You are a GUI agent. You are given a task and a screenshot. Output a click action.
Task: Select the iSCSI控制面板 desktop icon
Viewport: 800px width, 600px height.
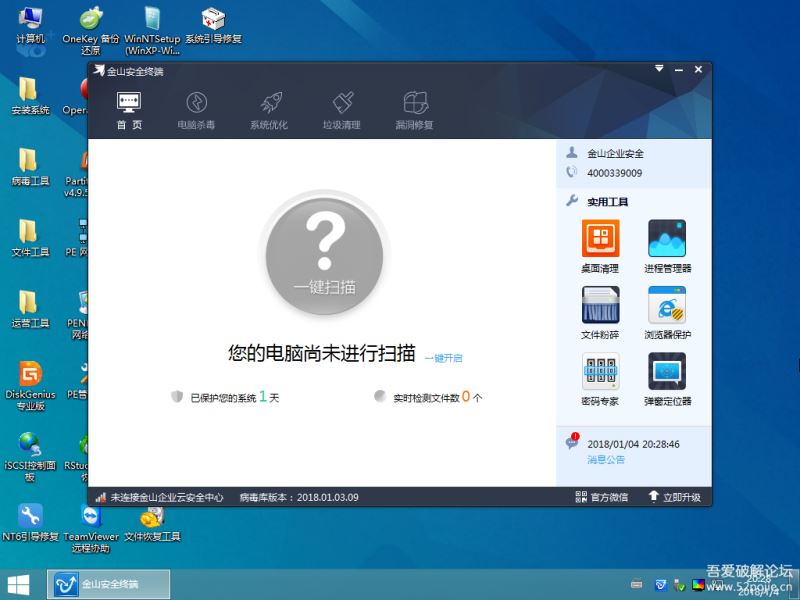click(30, 457)
